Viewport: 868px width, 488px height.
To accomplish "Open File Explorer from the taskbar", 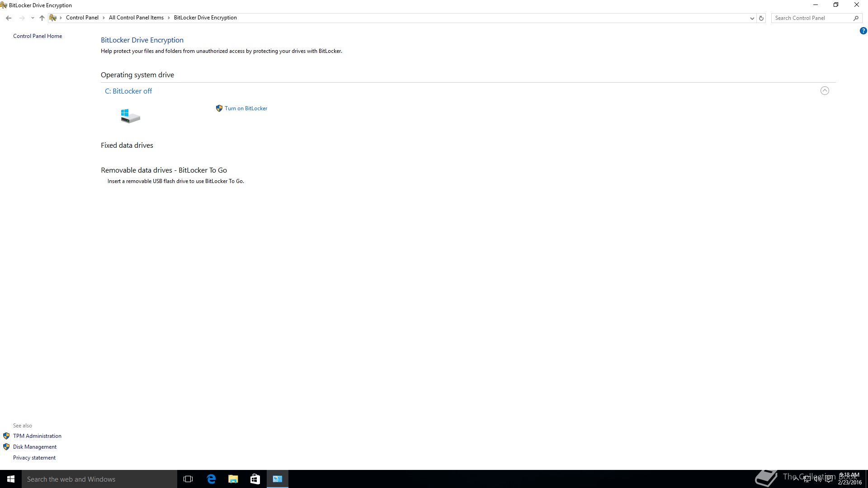I will point(233,479).
